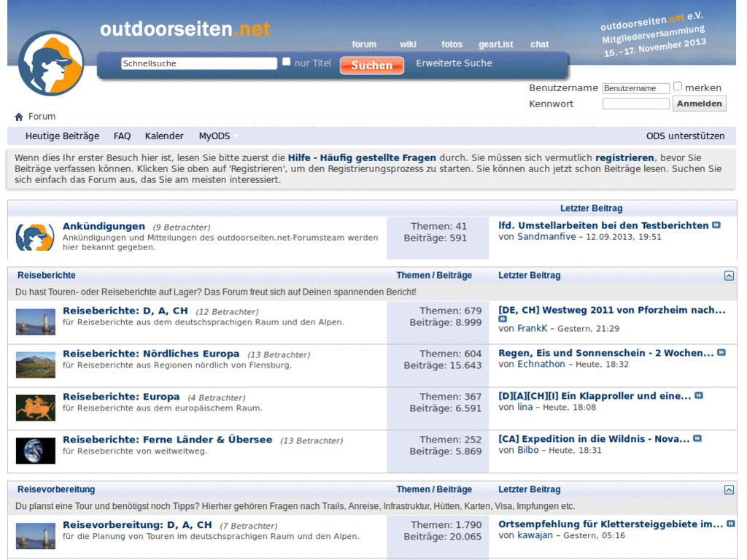The height and width of the screenshot is (560, 747).
Task: Toggle the 'nur Titel' search checkbox
Action: [286, 61]
